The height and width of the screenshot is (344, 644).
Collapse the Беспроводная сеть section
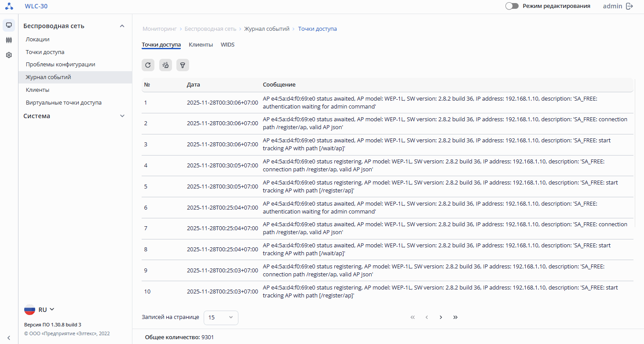coord(122,26)
